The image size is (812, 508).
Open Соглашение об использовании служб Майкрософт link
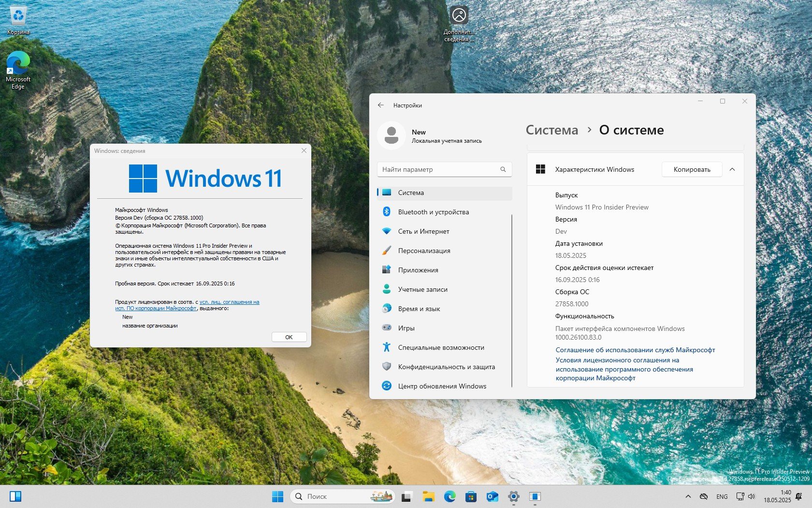635,350
